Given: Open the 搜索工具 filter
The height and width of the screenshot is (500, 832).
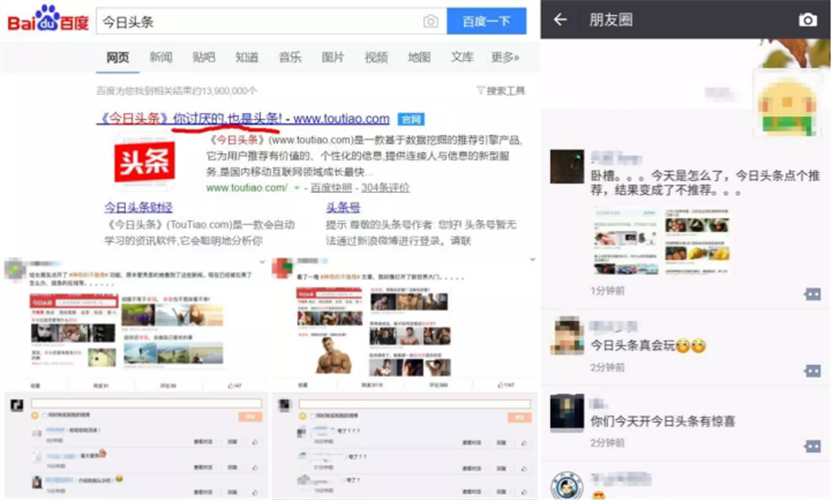Looking at the screenshot, I should tap(500, 91).
